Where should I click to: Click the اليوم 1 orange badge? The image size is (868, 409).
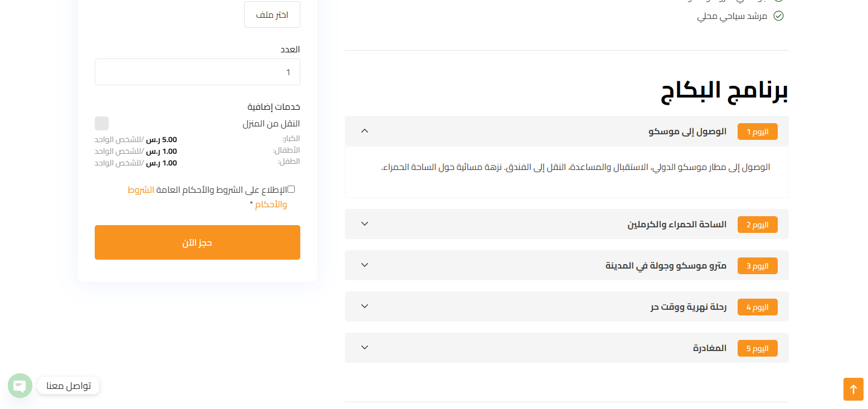coord(757,132)
